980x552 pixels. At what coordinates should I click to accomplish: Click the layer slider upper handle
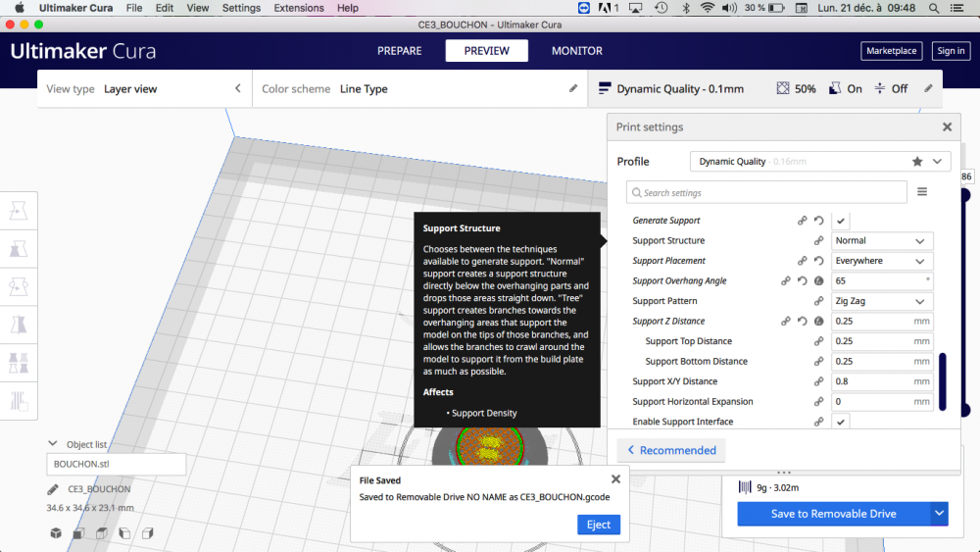point(965,195)
